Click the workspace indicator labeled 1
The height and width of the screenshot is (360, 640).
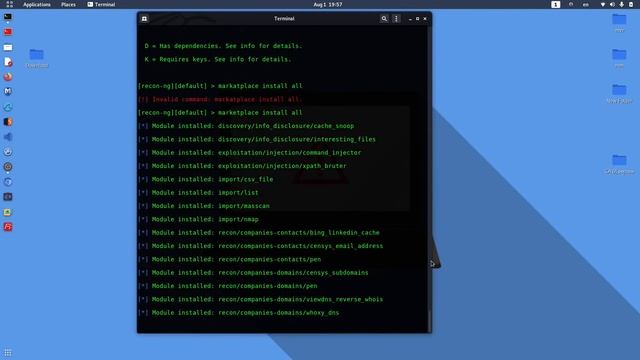click(x=556, y=4)
